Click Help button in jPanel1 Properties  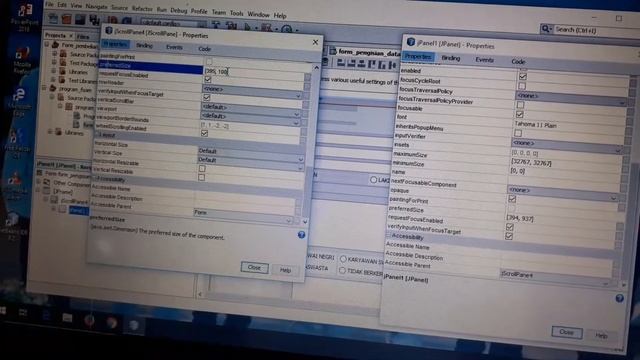601,336
